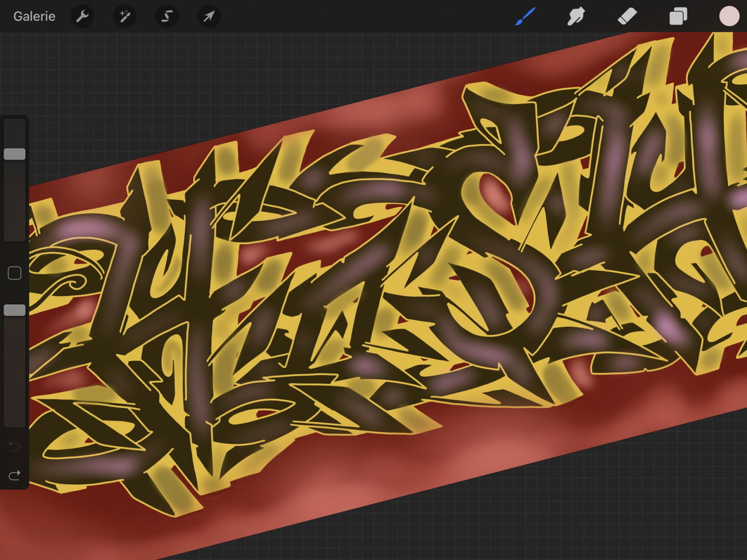
Task: Tap Galerie to exit the canvas
Action: pos(34,16)
